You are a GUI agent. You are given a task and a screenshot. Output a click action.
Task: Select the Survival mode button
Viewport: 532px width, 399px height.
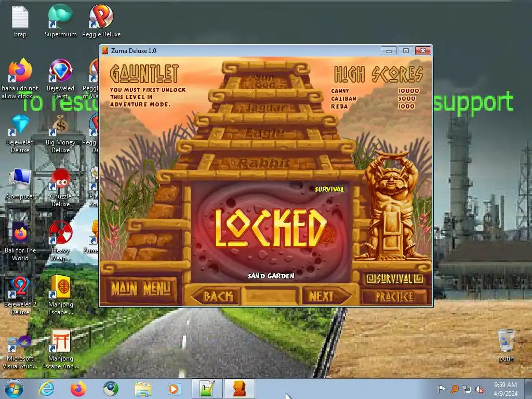coord(395,279)
